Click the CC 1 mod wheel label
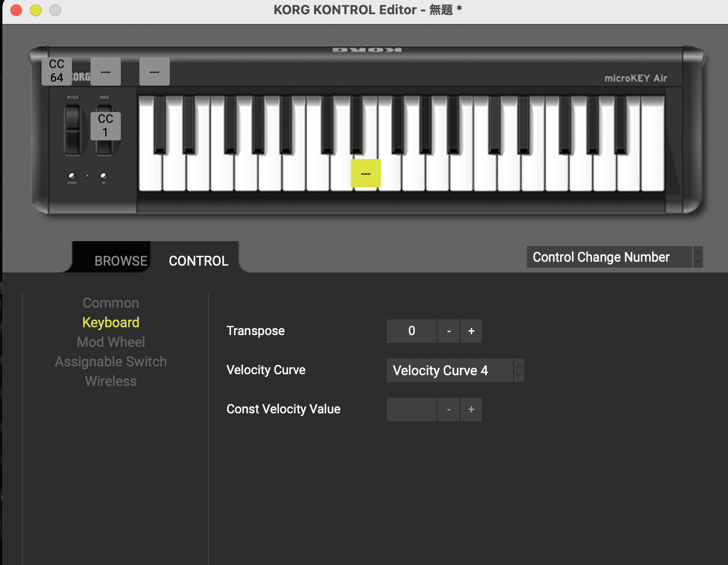This screenshot has height=565, width=728. coord(106,126)
